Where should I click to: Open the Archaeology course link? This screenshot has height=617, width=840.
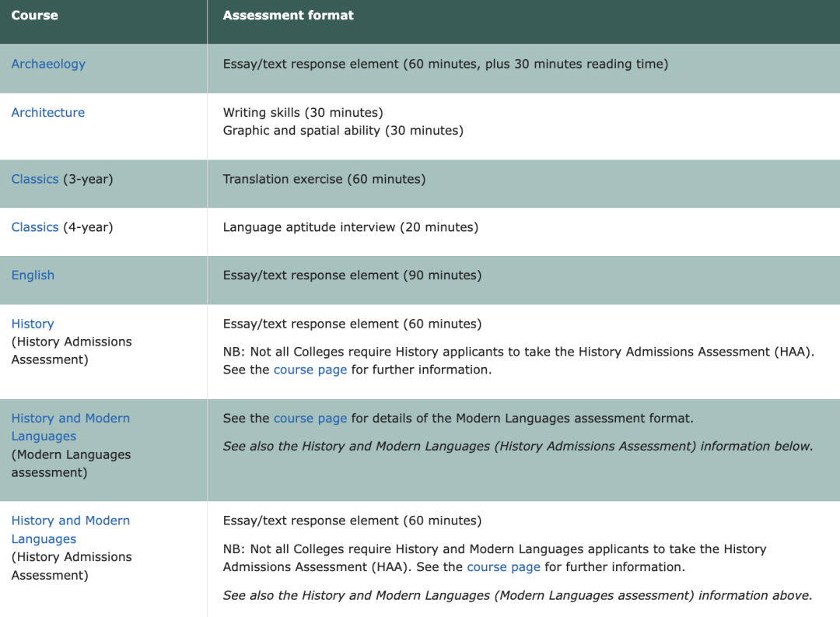48,64
